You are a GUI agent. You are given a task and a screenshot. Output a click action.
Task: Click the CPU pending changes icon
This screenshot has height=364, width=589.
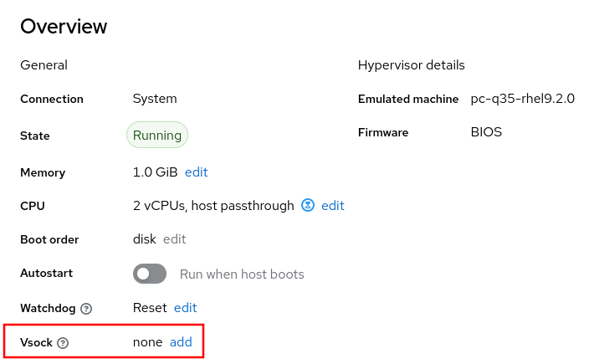point(308,206)
